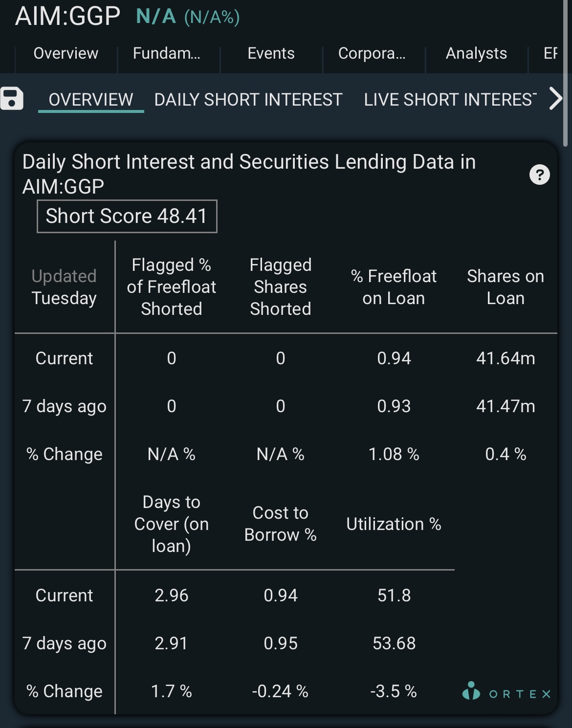Screen dimensions: 572x728
Task: Click the save disk icon
Action: (12, 98)
